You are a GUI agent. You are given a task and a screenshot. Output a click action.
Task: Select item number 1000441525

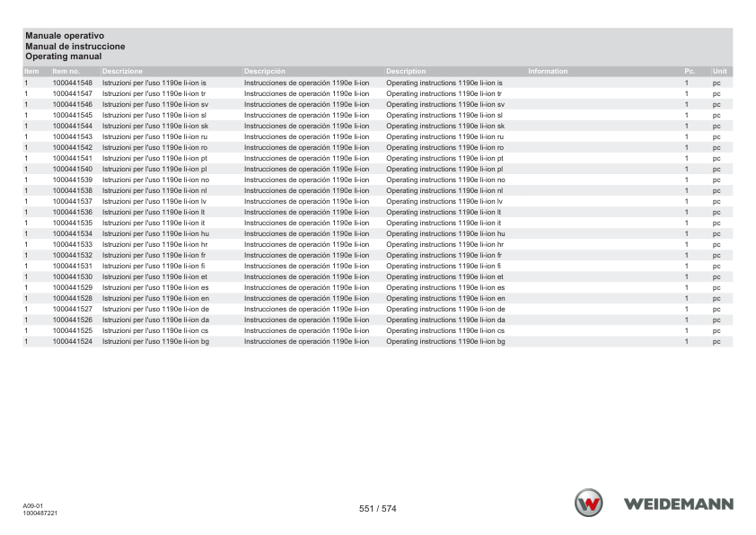73,330
